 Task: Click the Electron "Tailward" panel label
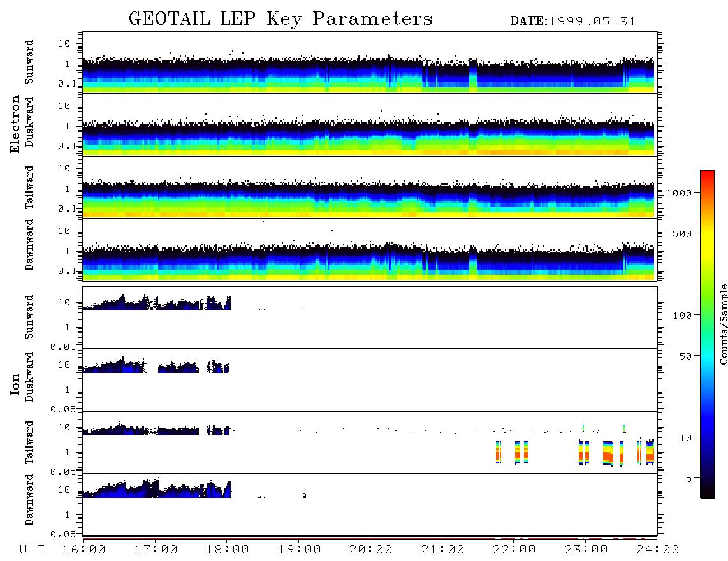click(29, 187)
